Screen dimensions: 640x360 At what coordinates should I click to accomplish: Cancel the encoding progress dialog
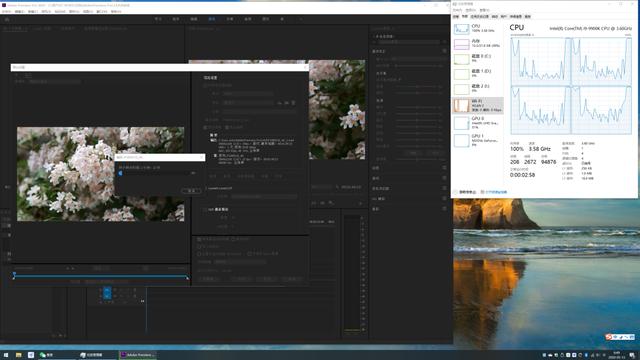(191, 191)
